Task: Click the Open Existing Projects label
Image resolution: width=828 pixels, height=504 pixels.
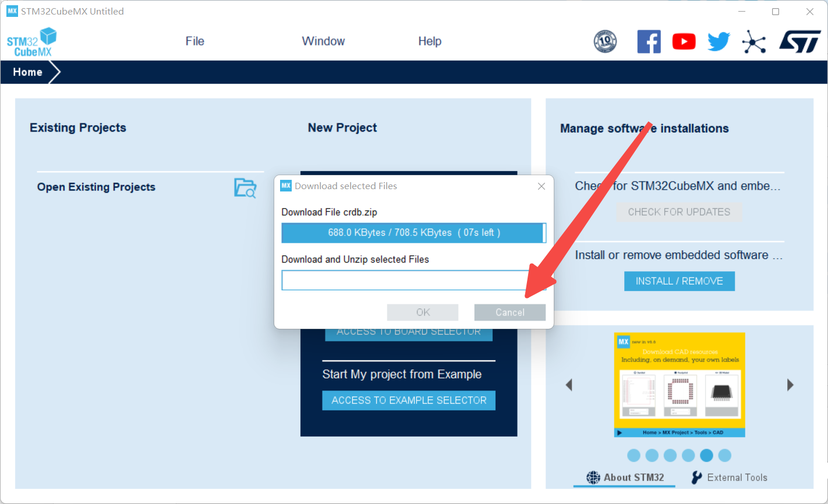Action: coord(96,187)
